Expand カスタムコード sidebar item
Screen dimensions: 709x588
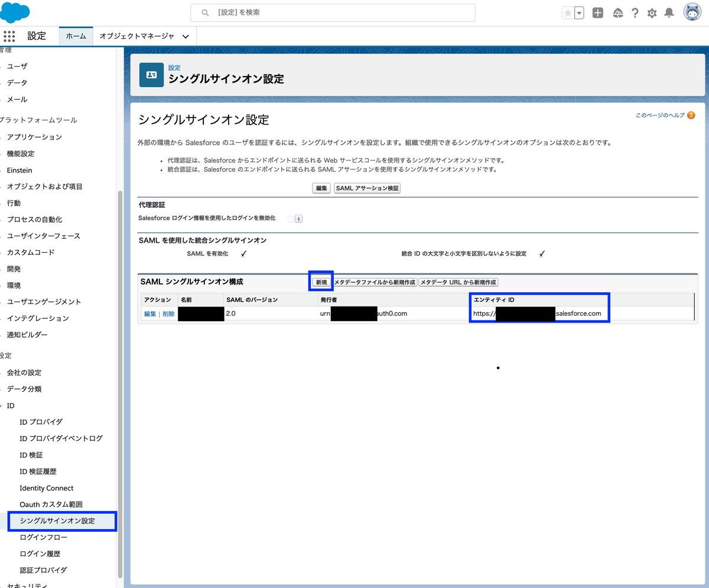coord(31,252)
